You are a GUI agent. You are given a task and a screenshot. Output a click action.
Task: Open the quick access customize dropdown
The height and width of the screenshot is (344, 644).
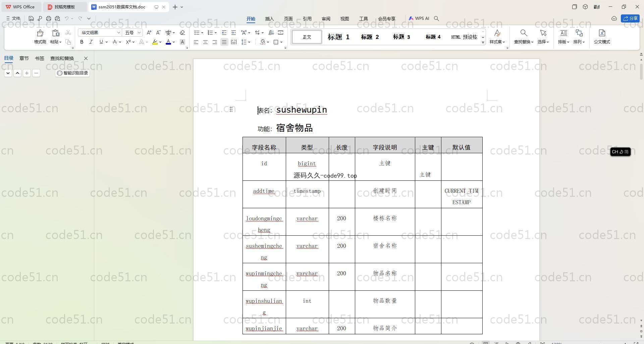[89, 18]
